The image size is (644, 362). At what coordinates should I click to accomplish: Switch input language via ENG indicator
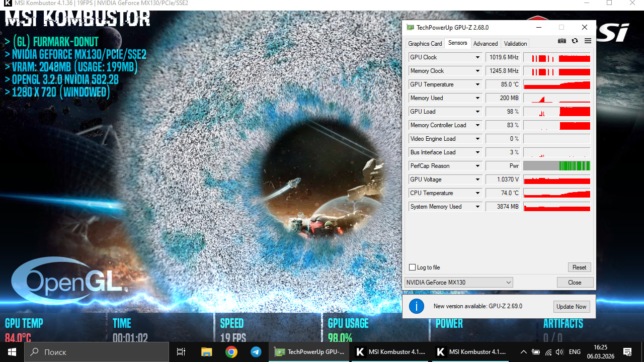(x=575, y=352)
